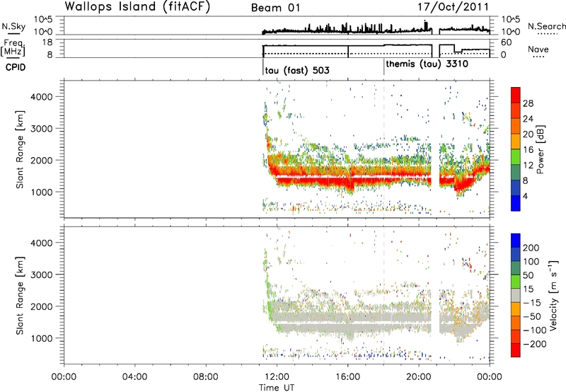Click the 'N.Sky' legend label

coord(13,26)
